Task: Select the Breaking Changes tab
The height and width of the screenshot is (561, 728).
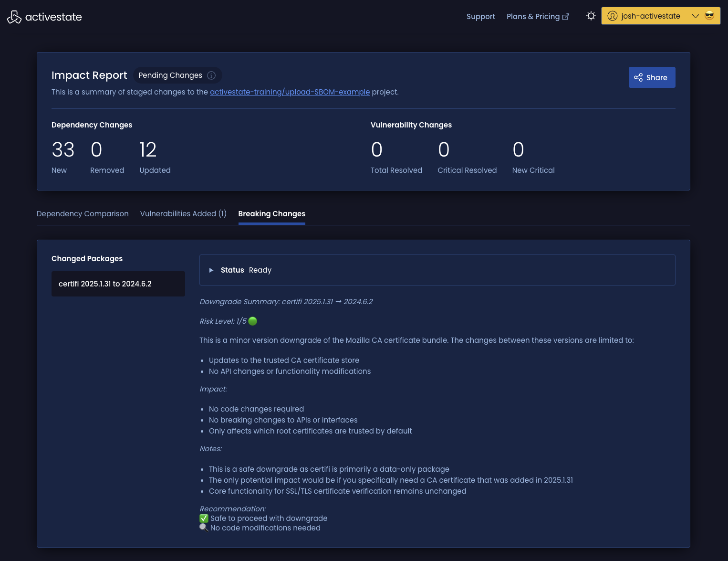Action: pos(271,214)
